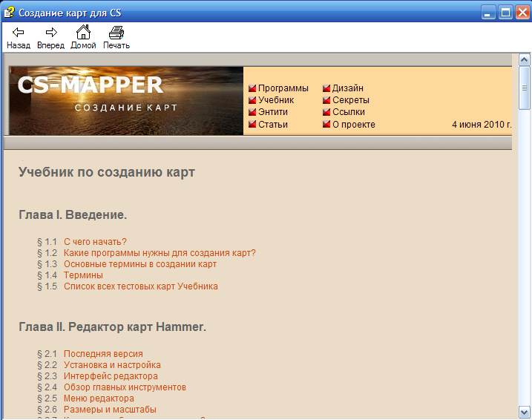Click the red icon beside Энтити
This screenshot has width=532, height=420.
tap(252, 112)
